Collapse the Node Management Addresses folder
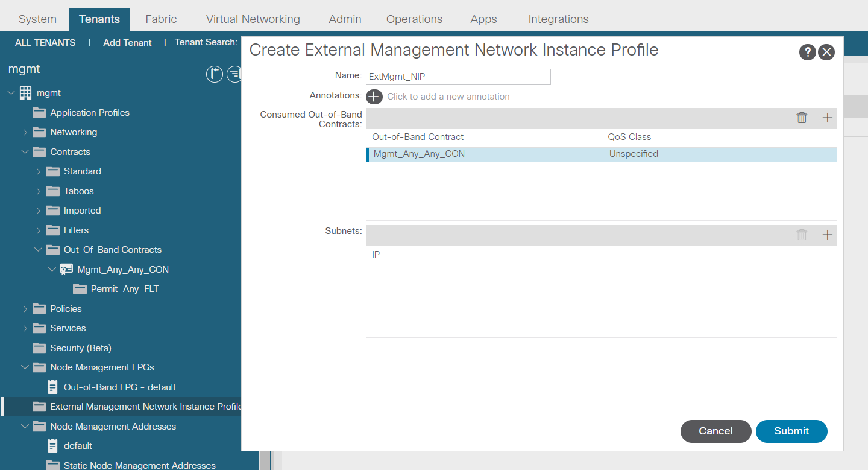Image resolution: width=868 pixels, height=470 pixels. [25, 427]
